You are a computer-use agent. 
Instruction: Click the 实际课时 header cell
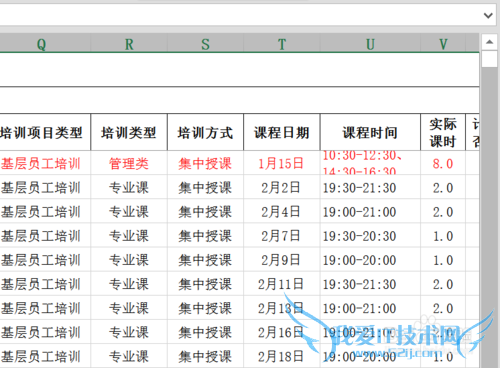tap(443, 132)
